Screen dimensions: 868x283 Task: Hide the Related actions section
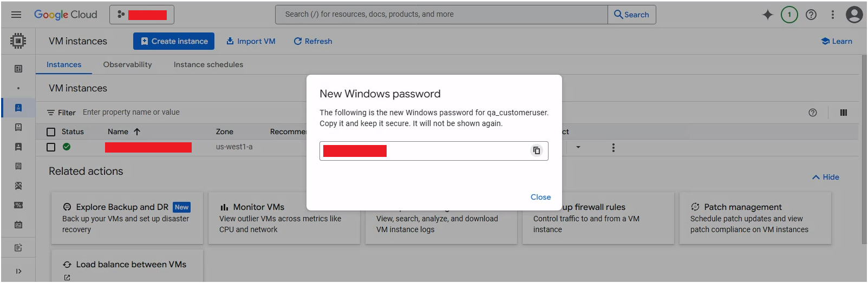click(825, 177)
